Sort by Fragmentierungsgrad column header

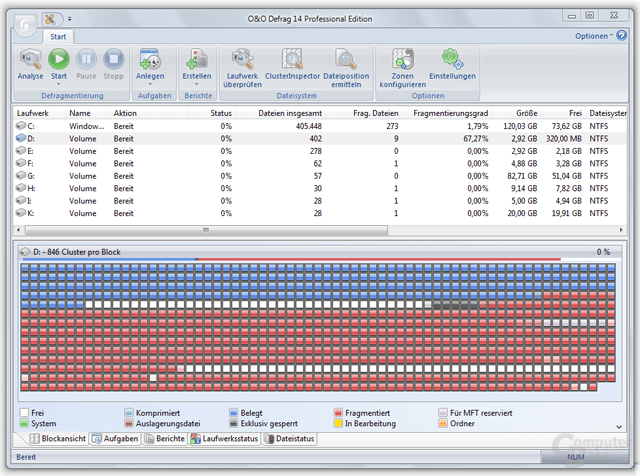tap(450, 113)
